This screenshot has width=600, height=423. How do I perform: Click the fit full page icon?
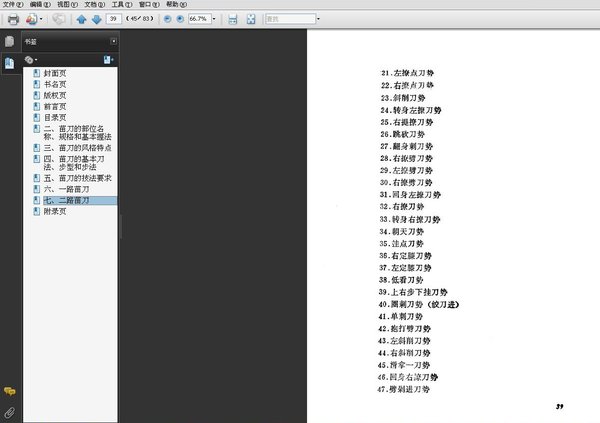point(251,19)
